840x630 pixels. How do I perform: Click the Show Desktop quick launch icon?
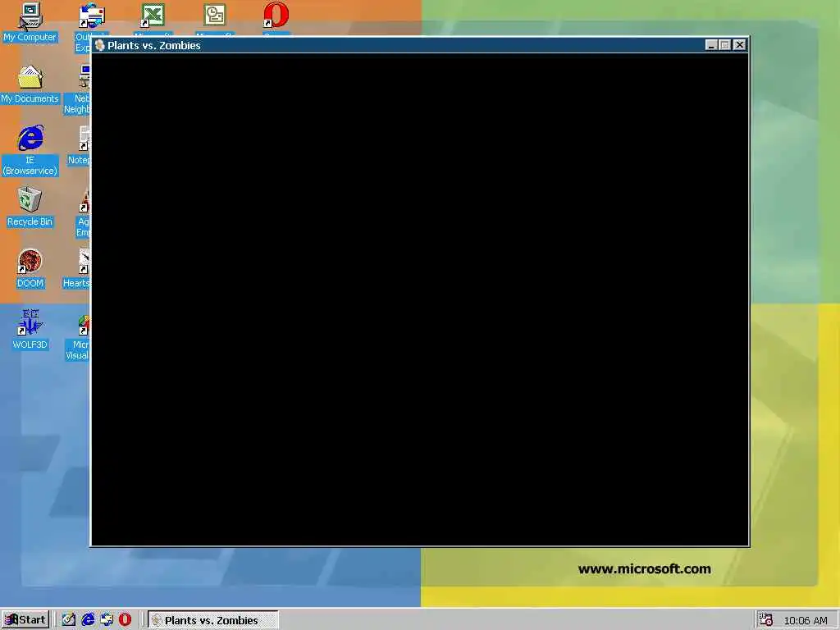click(69, 620)
